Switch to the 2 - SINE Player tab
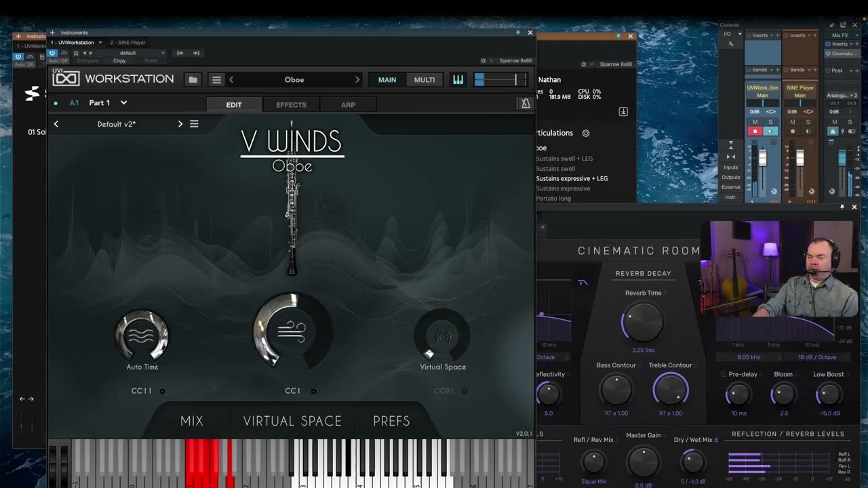This screenshot has width=868, height=488. [x=128, y=43]
